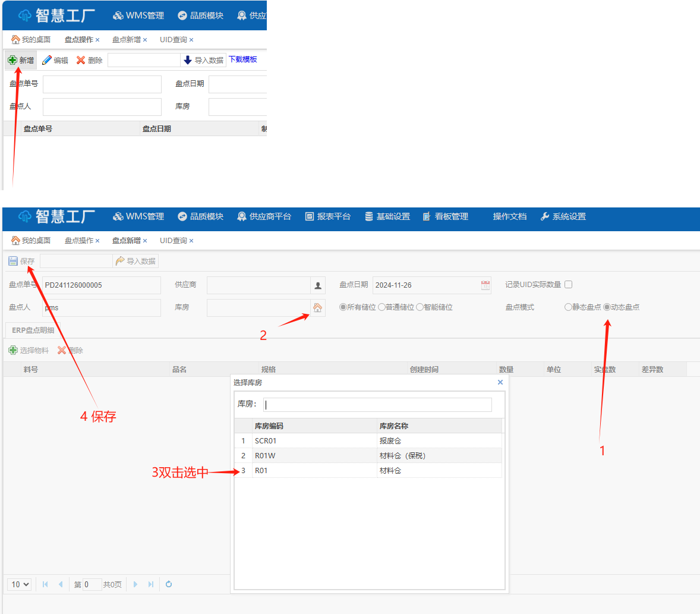
Task: Click 导入数据 button in upper toolbar
Action: (203, 60)
